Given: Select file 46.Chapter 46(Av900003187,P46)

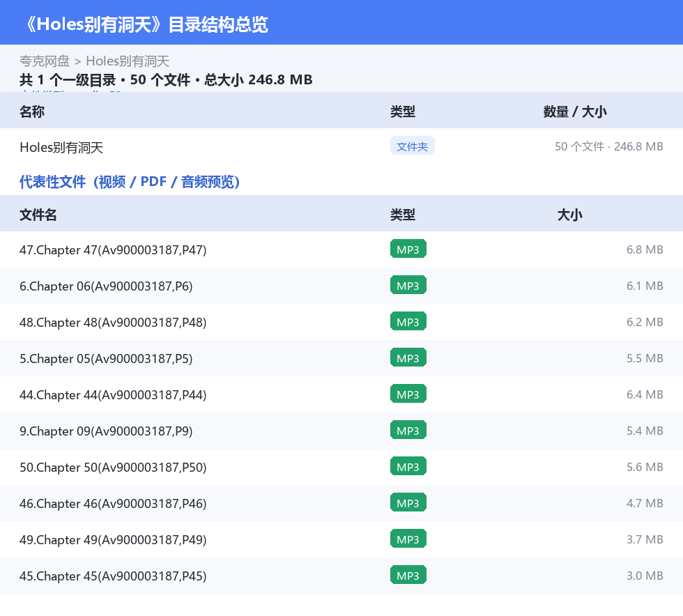Looking at the screenshot, I should [x=113, y=503].
